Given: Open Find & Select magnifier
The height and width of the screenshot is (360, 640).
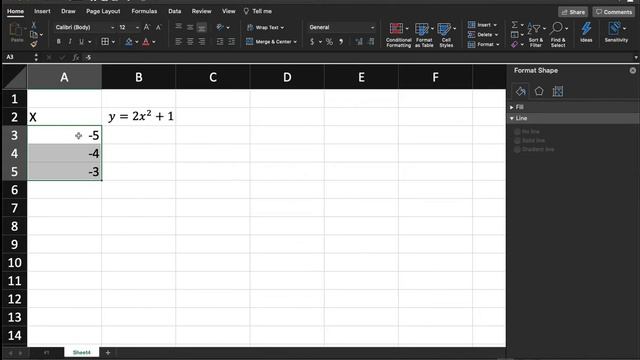Looking at the screenshot, I should tap(558, 35).
